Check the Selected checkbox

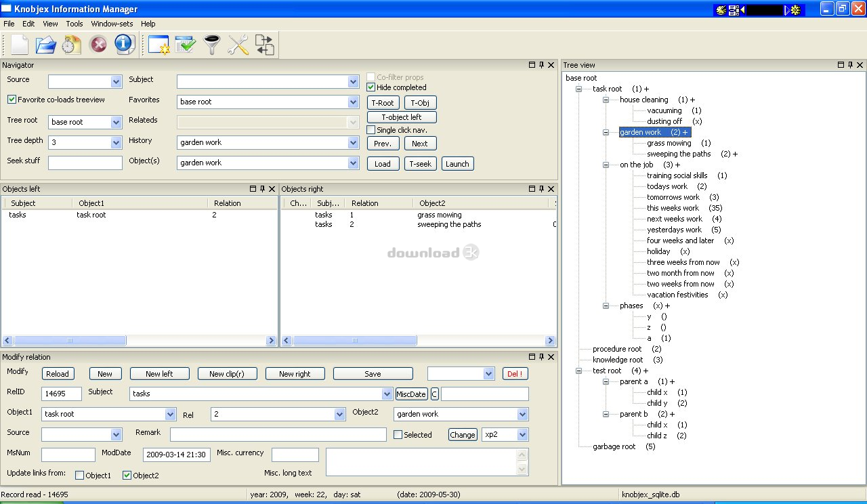[398, 435]
